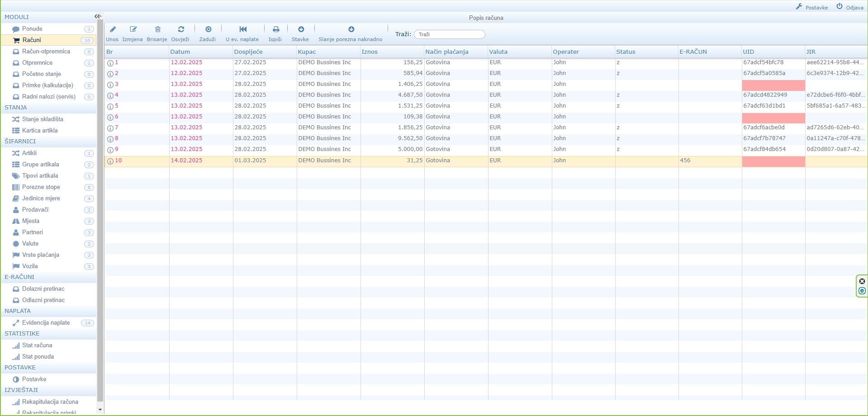Open Stavke download icon

(301, 29)
